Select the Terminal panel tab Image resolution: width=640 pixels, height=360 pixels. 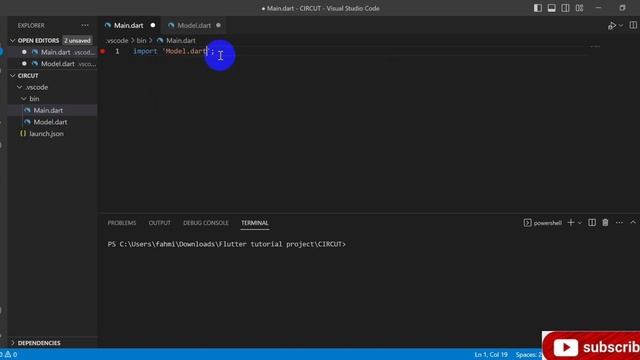255,223
